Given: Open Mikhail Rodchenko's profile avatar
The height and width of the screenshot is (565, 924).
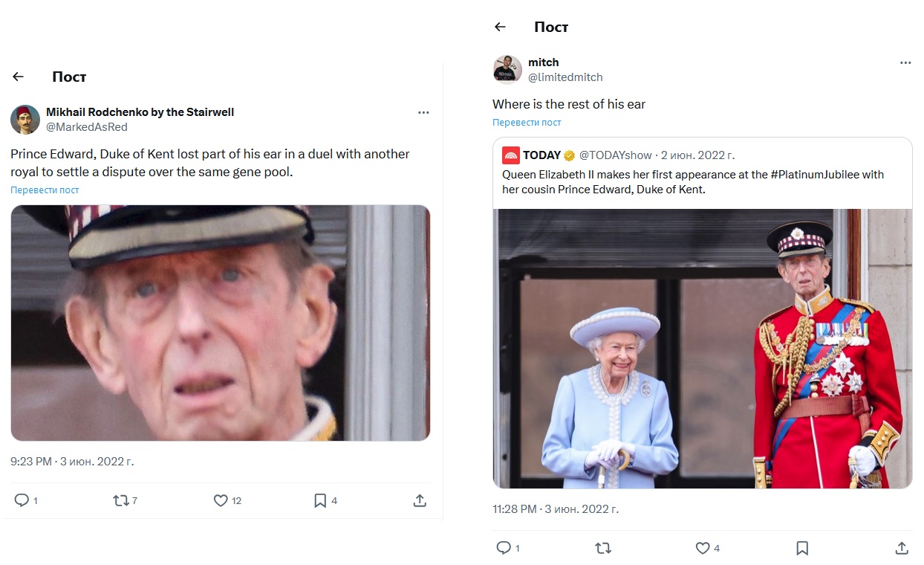Looking at the screenshot, I should coord(25,119).
